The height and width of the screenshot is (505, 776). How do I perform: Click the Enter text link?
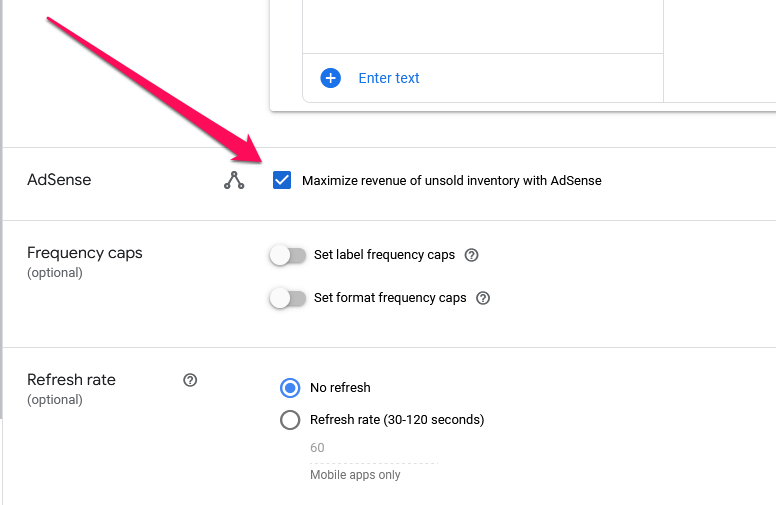pos(389,78)
